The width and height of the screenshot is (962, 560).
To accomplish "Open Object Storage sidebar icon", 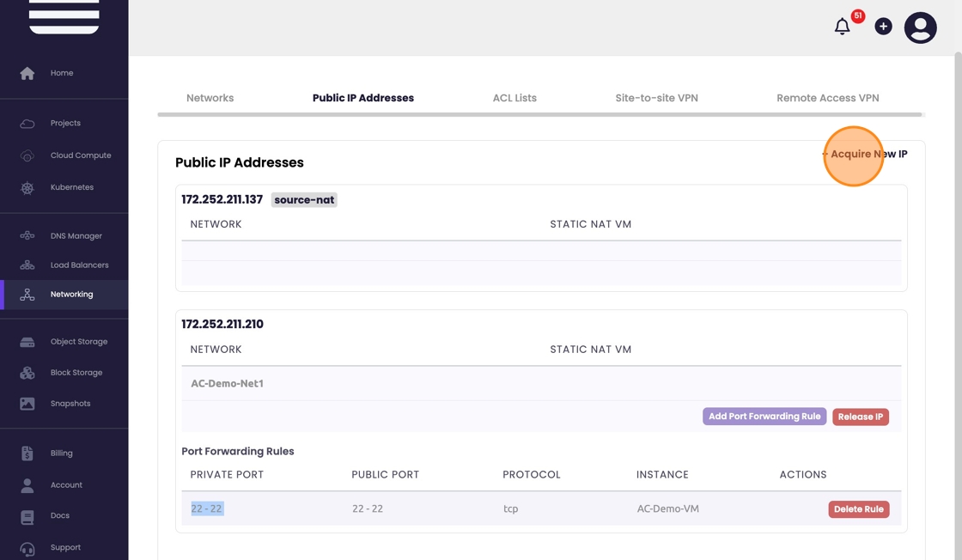I will [27, 342].
